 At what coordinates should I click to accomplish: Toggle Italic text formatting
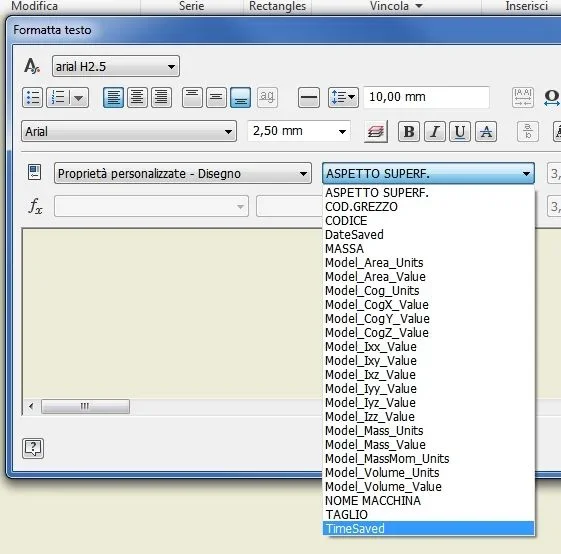click(x=434, y=131)
